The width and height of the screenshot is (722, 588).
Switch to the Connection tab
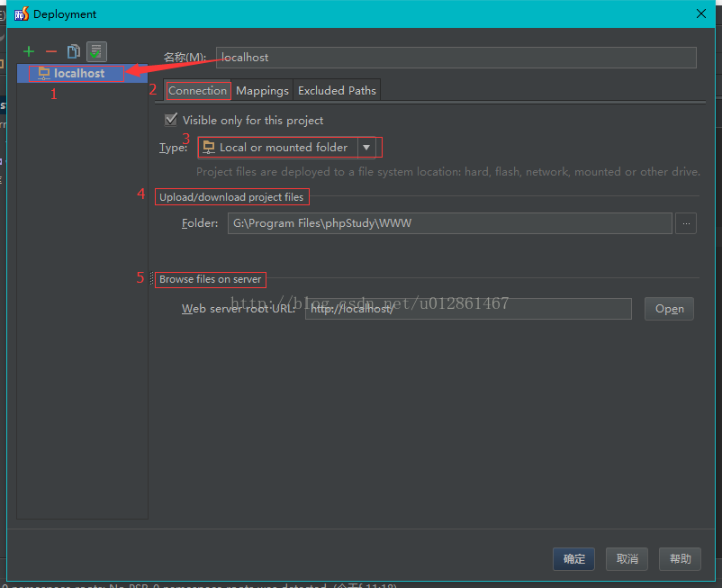197,91
